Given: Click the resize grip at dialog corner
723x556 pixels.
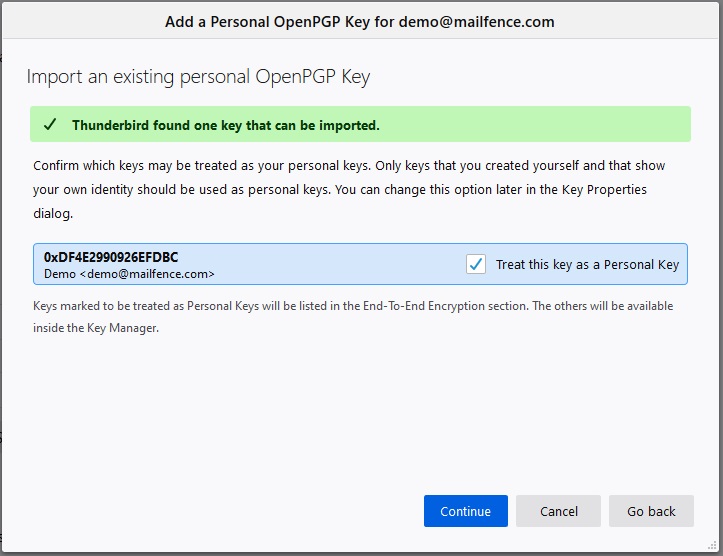Looking at the screenshot, I should tap(712, 546).
